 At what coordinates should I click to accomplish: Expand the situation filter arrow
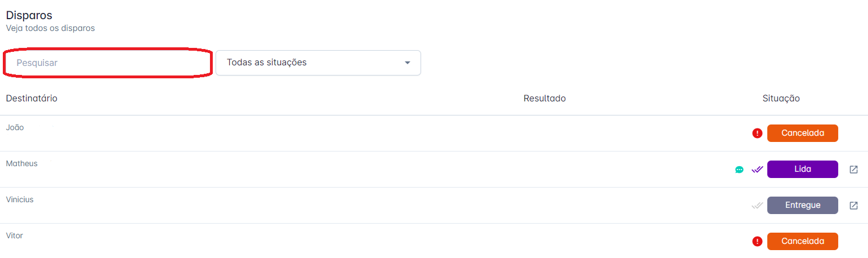[x=408, y=63]
